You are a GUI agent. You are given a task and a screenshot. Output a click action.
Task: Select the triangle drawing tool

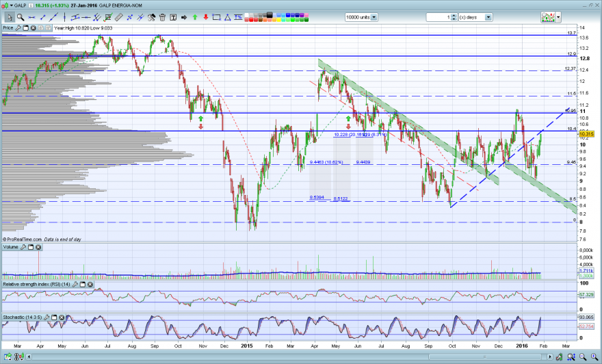[227, 17]
